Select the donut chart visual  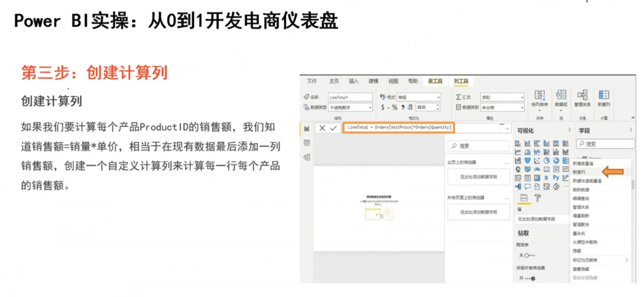(556, 161)
